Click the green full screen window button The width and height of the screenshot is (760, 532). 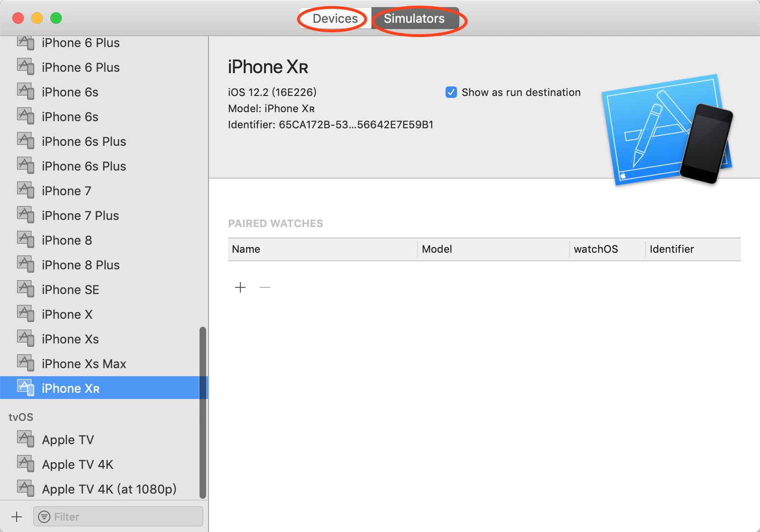coord(56,18)
